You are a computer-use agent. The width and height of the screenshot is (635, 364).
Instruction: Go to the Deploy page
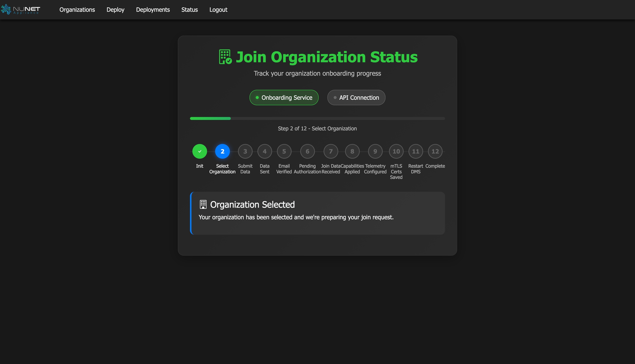(115, 10)
